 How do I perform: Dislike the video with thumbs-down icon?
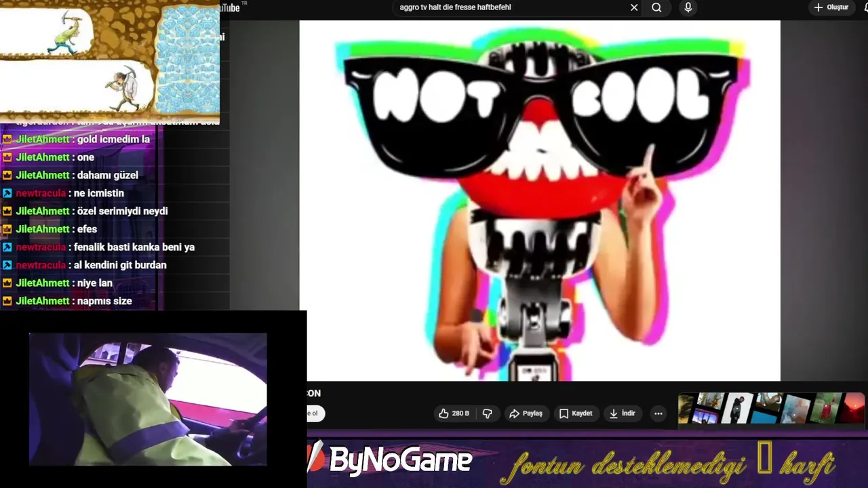(x=487, y=413)
